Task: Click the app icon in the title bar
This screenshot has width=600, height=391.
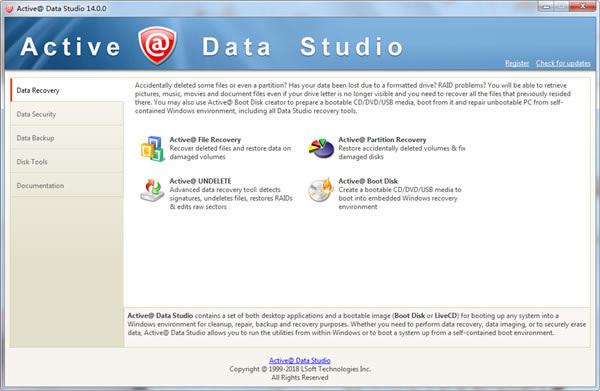Action: 9,8
